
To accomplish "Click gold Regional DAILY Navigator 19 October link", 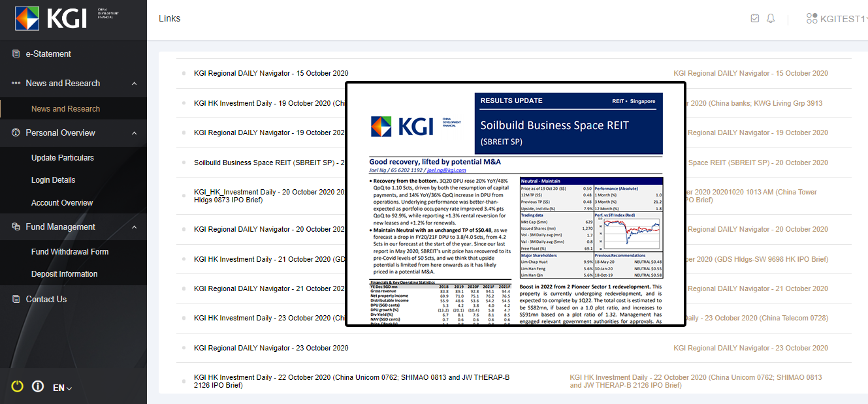I will click(x=757, y=132).
